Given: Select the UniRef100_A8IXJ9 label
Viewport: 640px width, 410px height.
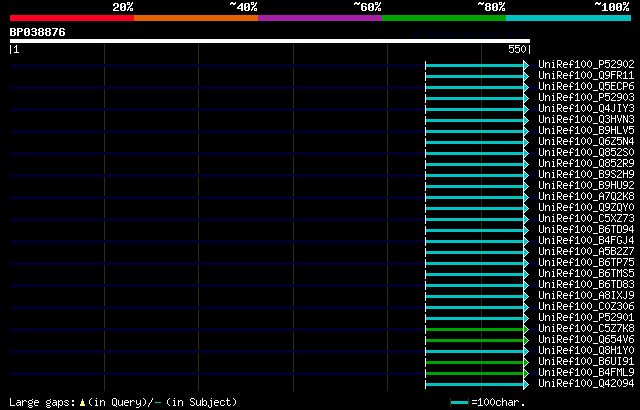Looking at the screenshot, I should [586, 295].
